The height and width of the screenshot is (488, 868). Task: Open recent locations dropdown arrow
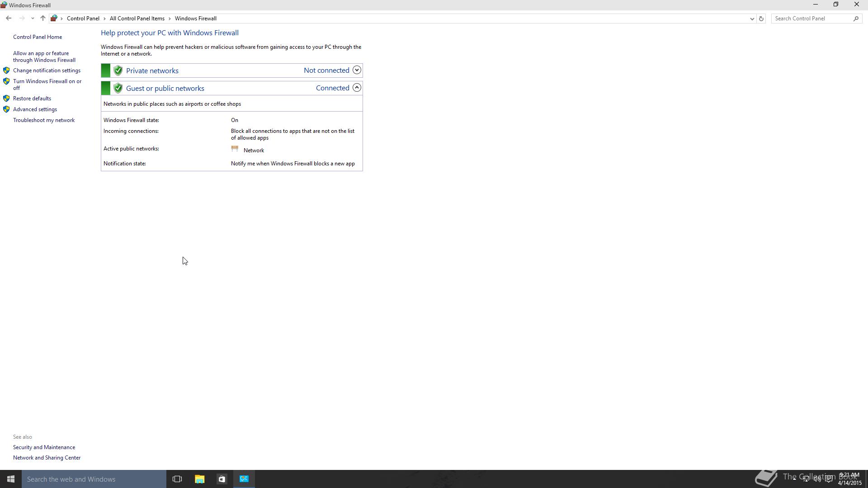tap(33, 19)
